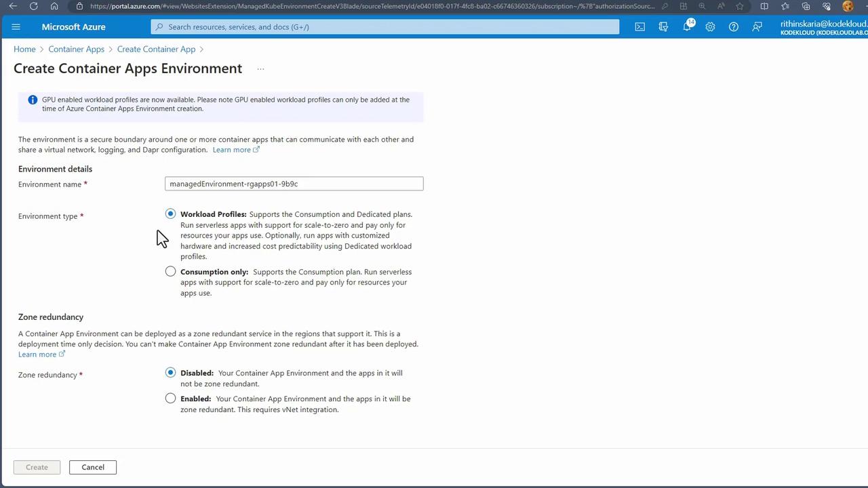The image size is (868, 488).
Task: Open the favorites list icon in browser toolbar
Action: point(785,6)
